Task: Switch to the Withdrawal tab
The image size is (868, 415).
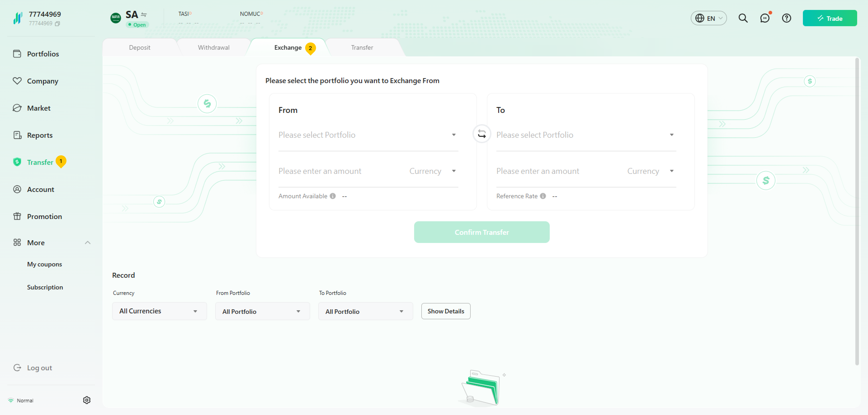Action: click(x=213, y=47)
